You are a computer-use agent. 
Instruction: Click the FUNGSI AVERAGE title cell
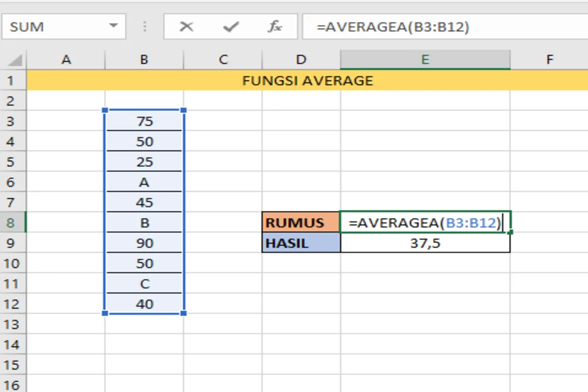308,80
